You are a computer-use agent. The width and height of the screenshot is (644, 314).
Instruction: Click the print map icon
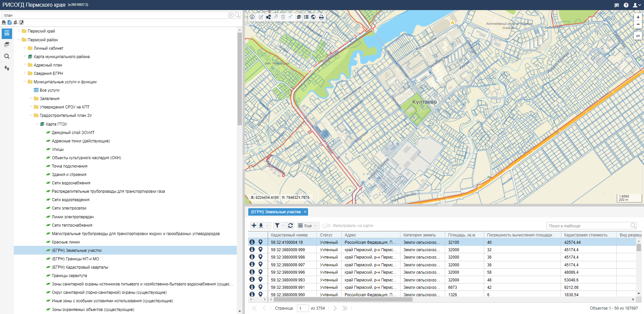pyautogui.click(x=321, y=17)
